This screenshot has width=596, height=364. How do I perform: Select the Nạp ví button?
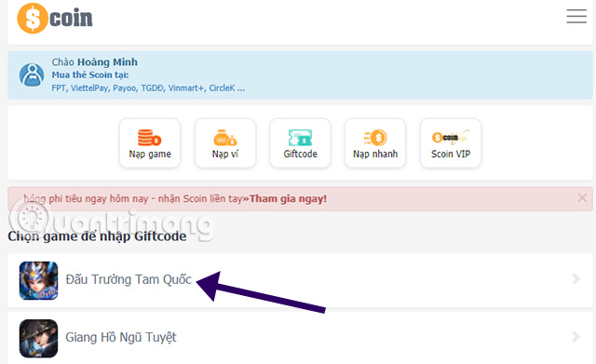[225, 142]
